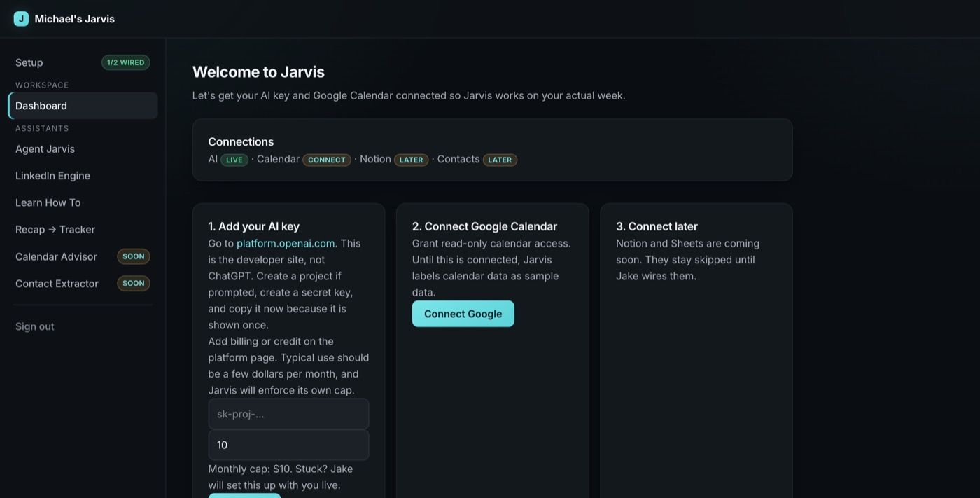Focus the sk-proj API key field
The width and height of the screenshot is (980, 498).
288,414
